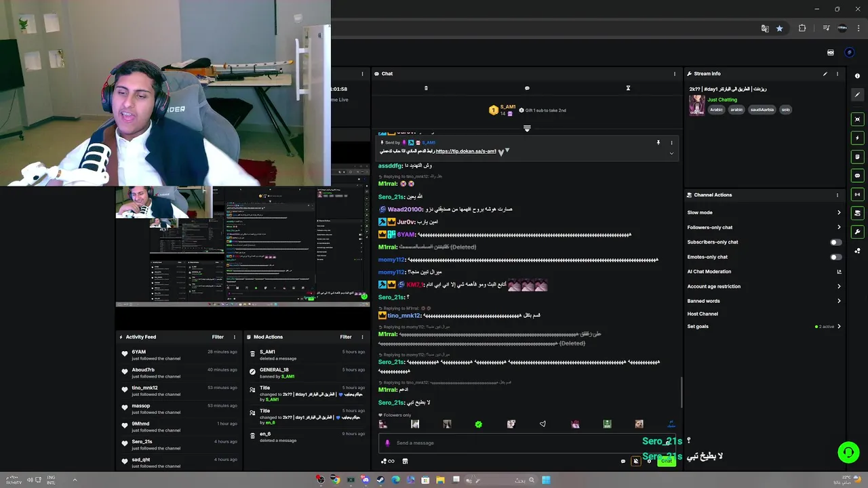Open Channel Actions panel three-dot menu
Viewport: 868px width, 488px height.
[837, 195]
